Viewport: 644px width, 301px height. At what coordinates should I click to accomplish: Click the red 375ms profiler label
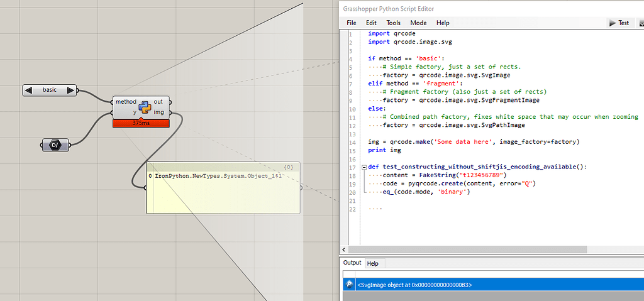click(x=141, y=123)
